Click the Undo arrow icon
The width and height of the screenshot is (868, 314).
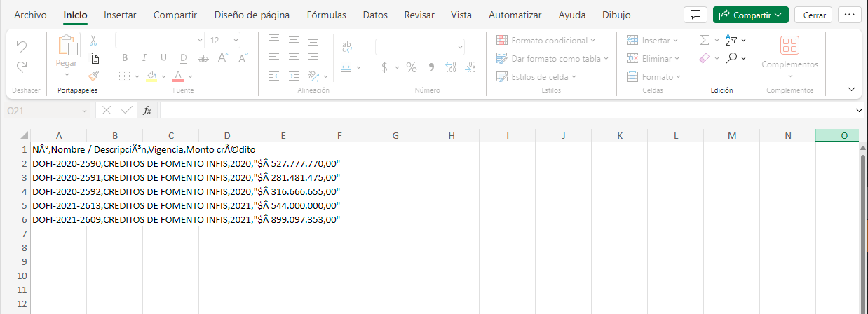click(x=22, y=47)
